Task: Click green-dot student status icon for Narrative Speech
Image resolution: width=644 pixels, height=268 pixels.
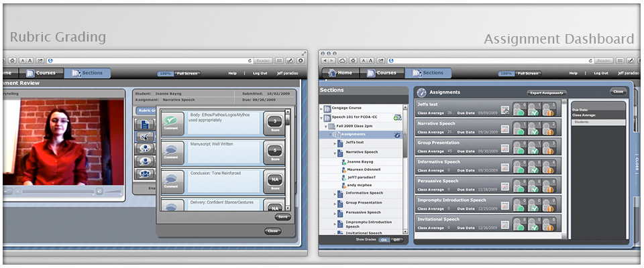Action: [519, 129]
